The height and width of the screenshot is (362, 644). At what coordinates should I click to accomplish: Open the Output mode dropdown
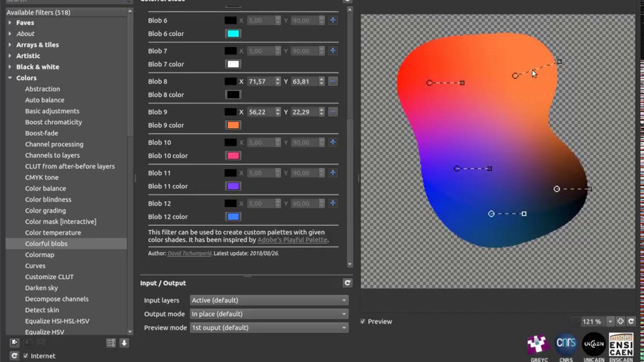tap(269, 314)
